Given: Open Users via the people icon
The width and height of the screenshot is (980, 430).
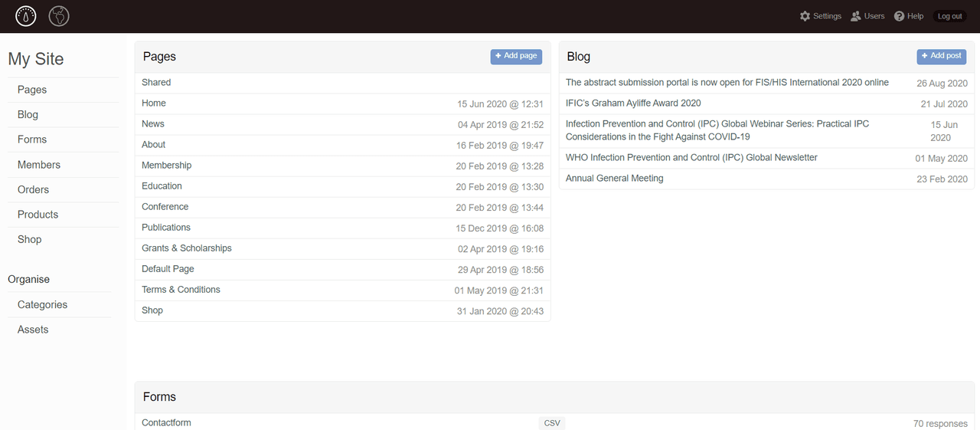Looking at the screenshot, I should pyautogui.click(x=856, y=16).
